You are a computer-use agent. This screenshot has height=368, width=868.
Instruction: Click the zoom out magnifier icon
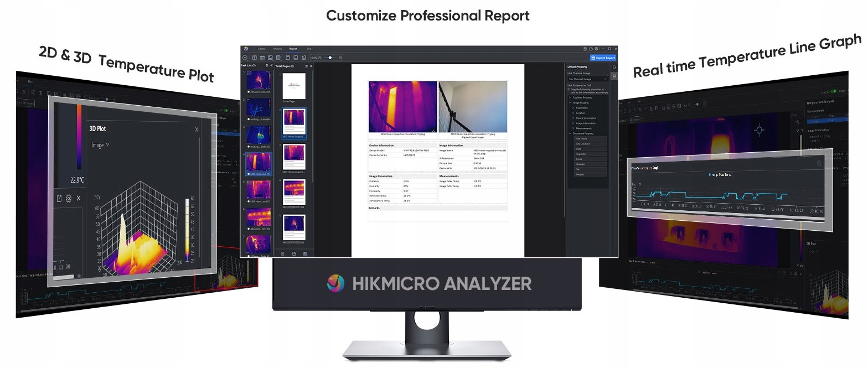320,58
